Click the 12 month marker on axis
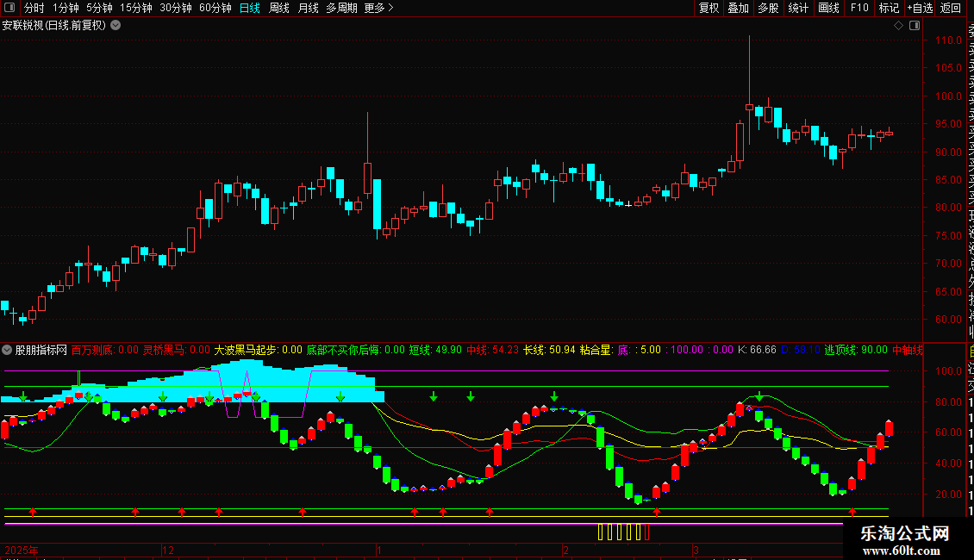 [x=168, y=551]
